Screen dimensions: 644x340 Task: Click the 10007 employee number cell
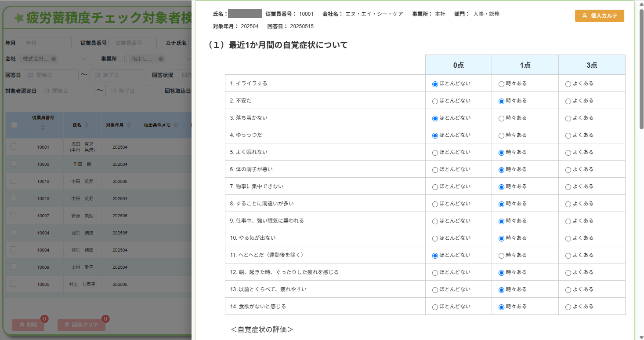tap(43, 216)
